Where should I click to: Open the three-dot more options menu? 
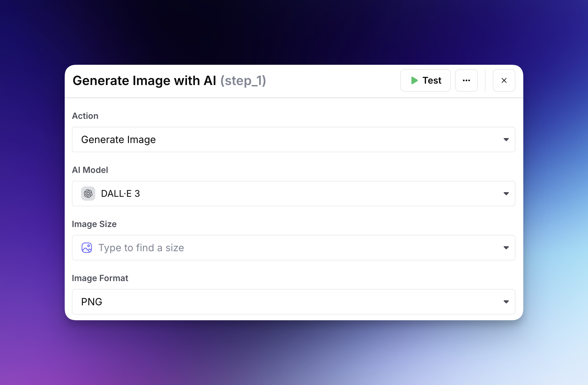466,80
